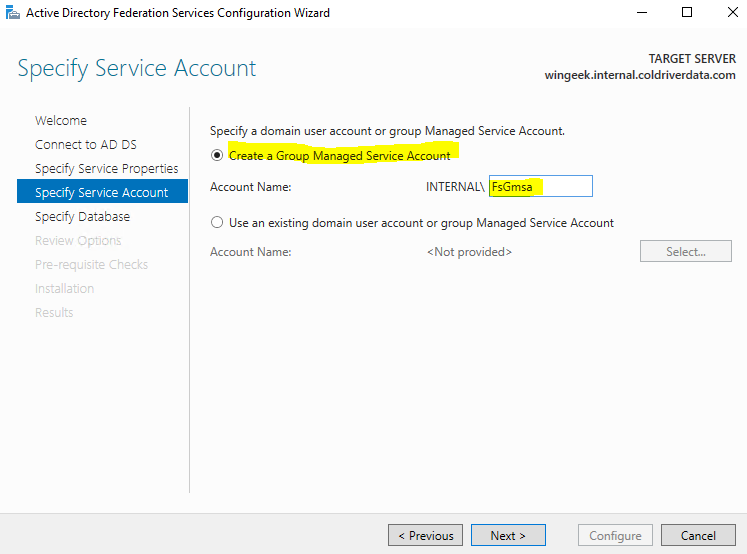Minimize the Configuration Wizard window
Screen dimensions: 747x554
pos(641,13)
